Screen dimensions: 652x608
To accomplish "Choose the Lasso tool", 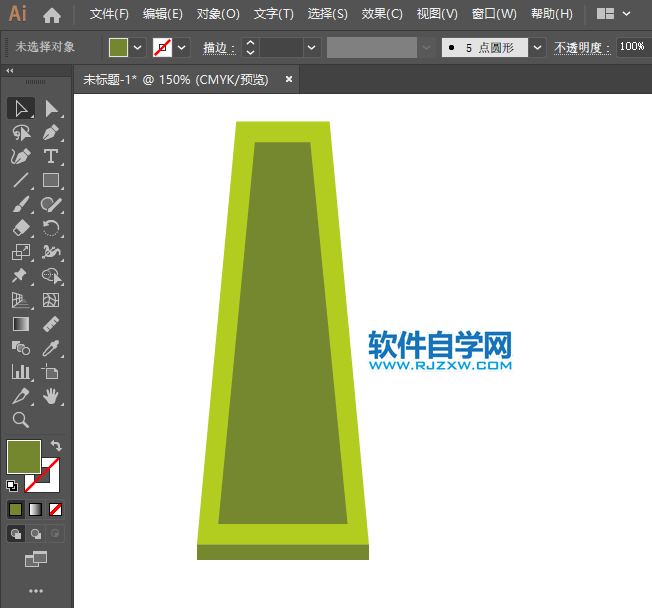I will click(x=21, y=133).
